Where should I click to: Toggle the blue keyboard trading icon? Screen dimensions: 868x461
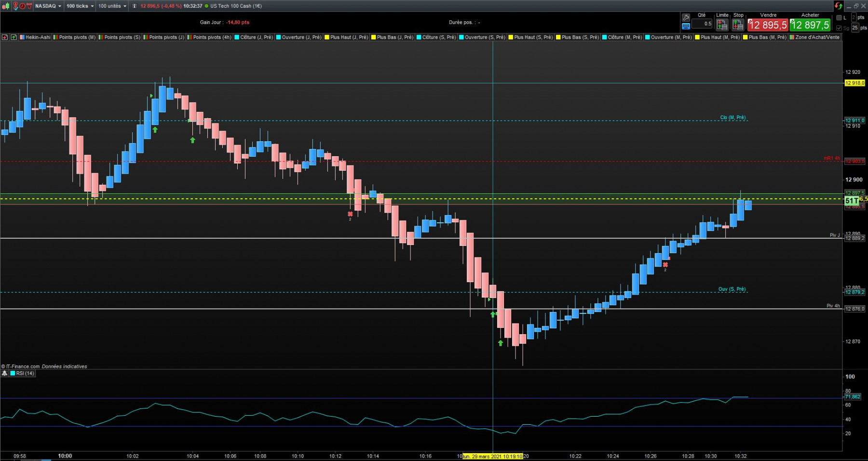point(686,26)
